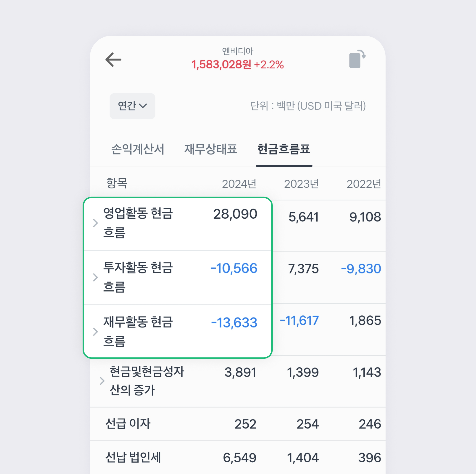The height and width of the screenshot is (474, 476).
Task: Select the 2024년 column header
Action: point(239,183)
